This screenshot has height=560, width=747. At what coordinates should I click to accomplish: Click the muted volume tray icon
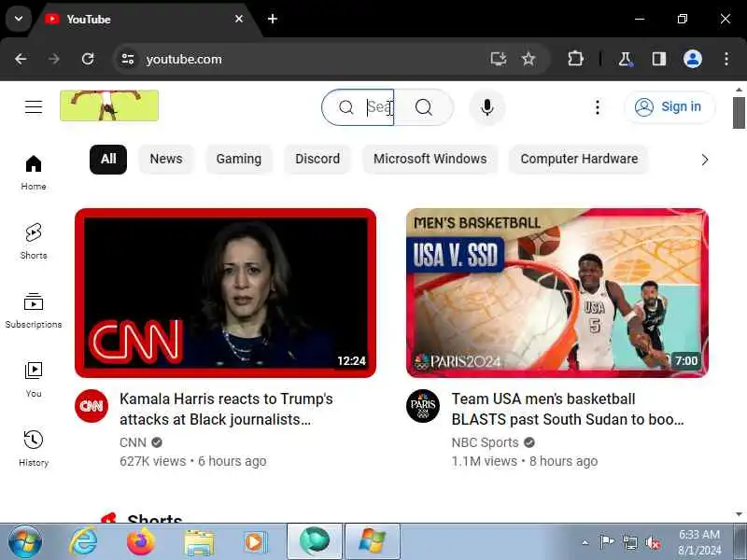[652, 542]
